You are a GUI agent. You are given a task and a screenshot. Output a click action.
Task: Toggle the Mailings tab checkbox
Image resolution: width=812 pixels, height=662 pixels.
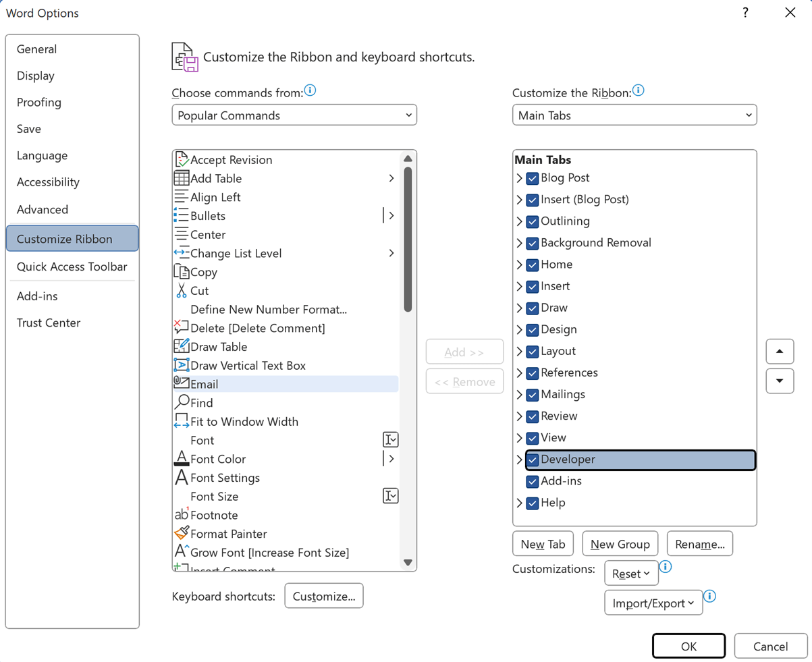point(533,395)
